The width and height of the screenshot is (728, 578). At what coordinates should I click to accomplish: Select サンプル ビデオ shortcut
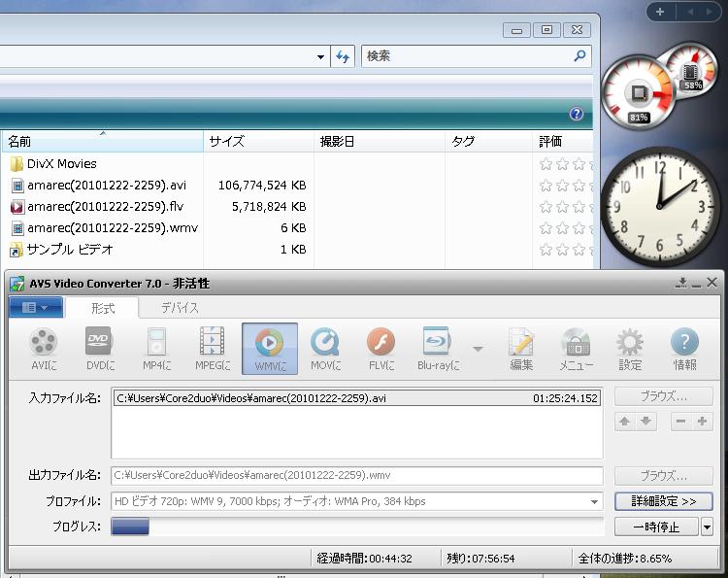(x=61, y=250)
